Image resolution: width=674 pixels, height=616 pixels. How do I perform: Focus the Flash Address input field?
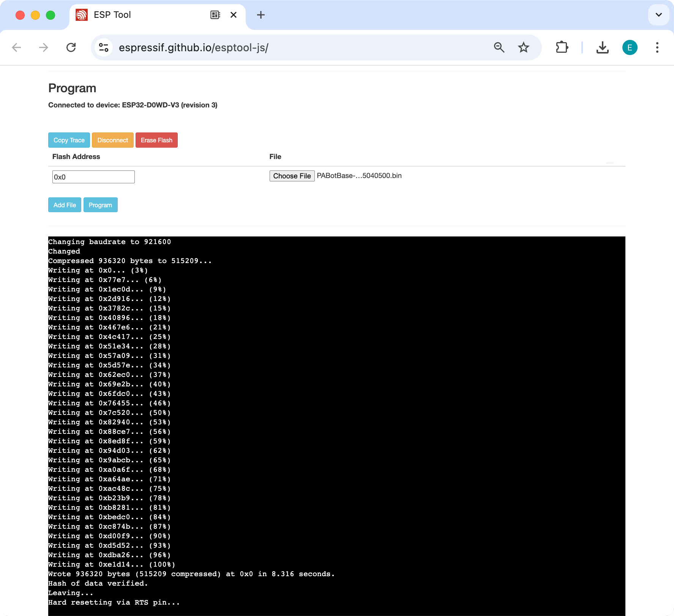pos(93,177)
